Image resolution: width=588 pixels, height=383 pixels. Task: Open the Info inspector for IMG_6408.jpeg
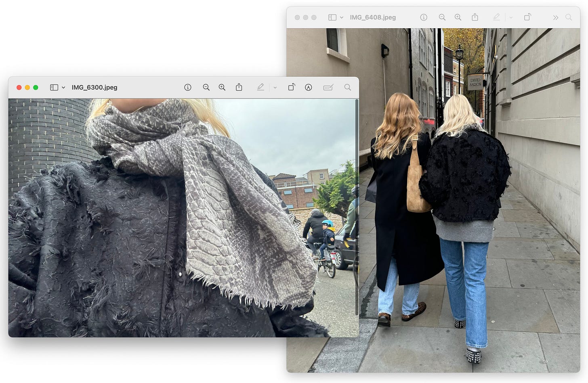pyautogui.click(x=423, y=17)
